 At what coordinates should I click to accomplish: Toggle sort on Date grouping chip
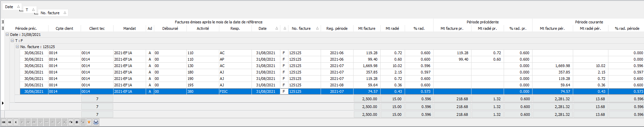coord(12,7)
